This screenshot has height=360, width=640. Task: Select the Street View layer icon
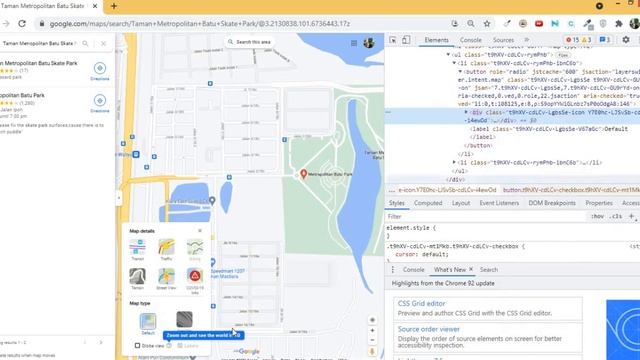(166, 276)
